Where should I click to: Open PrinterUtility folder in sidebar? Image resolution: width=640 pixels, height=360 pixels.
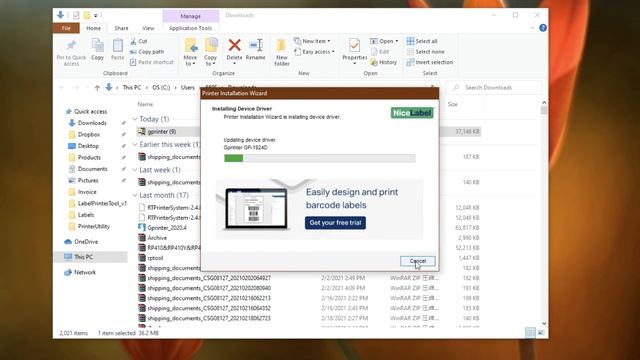point(93,226)
